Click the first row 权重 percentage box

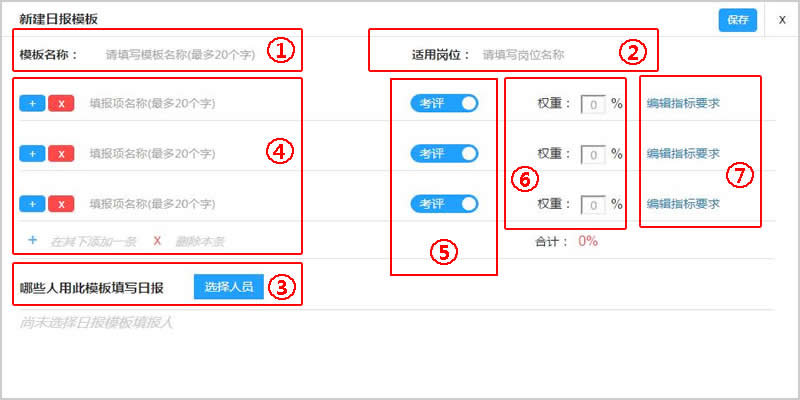(593, 104)
